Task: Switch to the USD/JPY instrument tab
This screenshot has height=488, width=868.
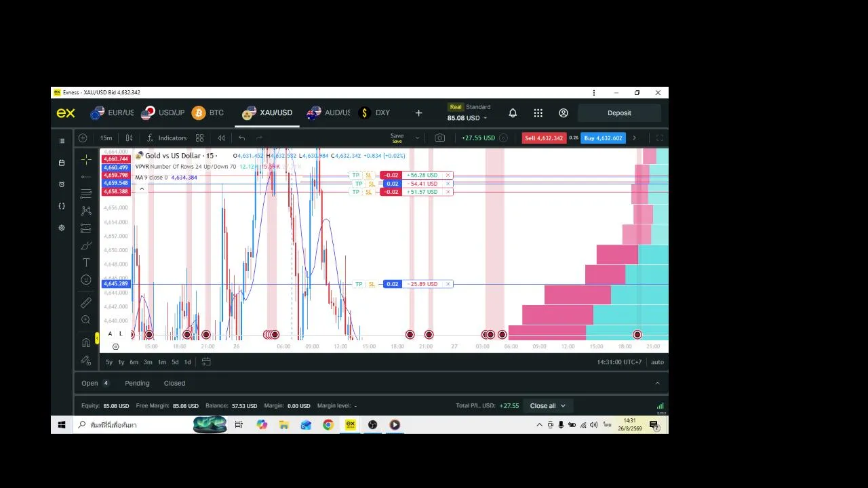Action: click(163, 113)
